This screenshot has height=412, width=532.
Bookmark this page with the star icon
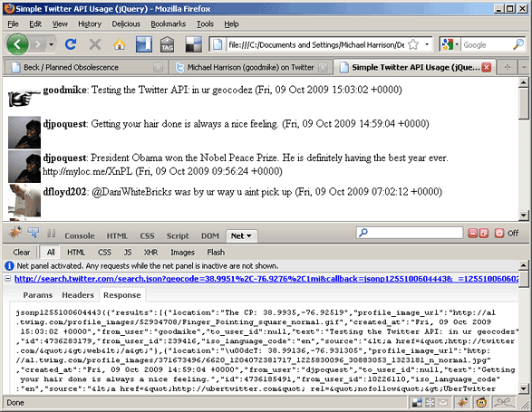click(x=413, y=44)
